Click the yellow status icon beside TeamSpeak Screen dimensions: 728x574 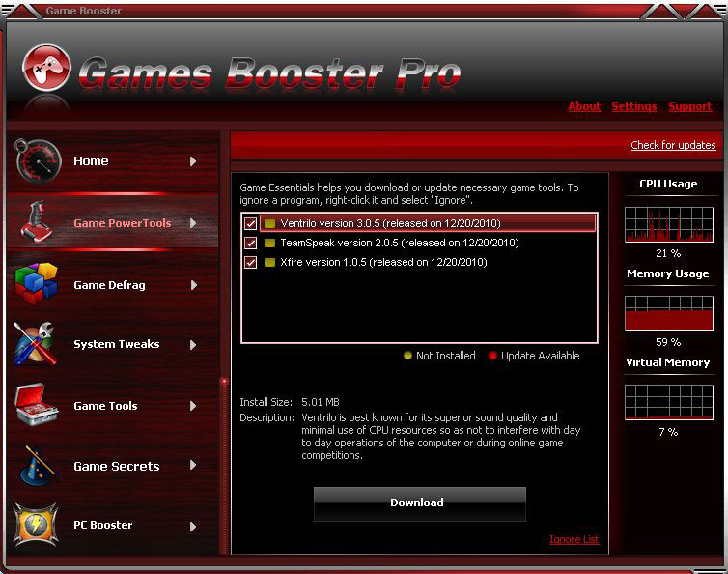269,243
